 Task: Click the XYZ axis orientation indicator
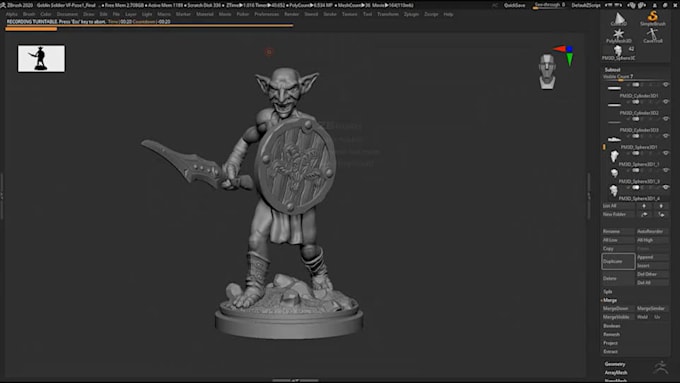point(565,55)
